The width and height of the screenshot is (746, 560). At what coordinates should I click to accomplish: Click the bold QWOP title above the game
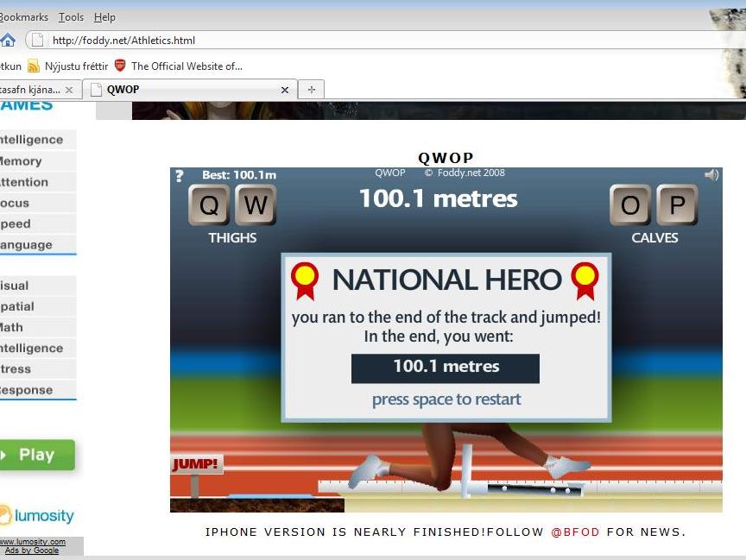446,158
